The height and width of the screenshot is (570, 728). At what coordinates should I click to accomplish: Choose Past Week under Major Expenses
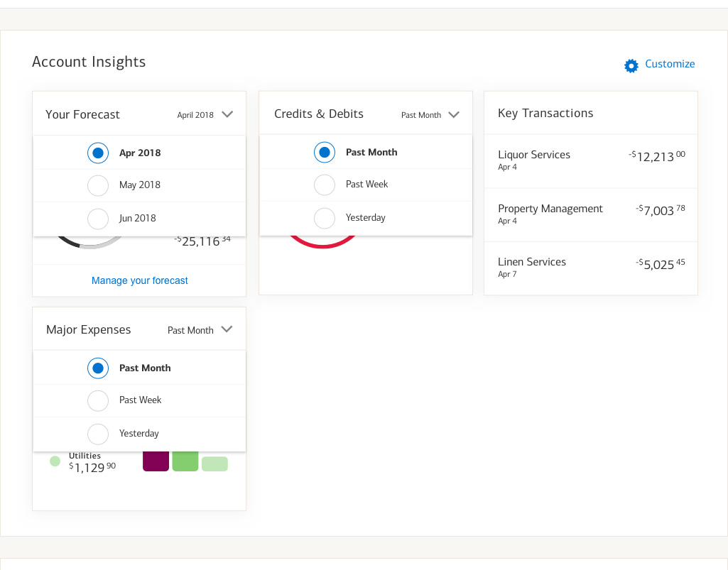coord(98,400)
